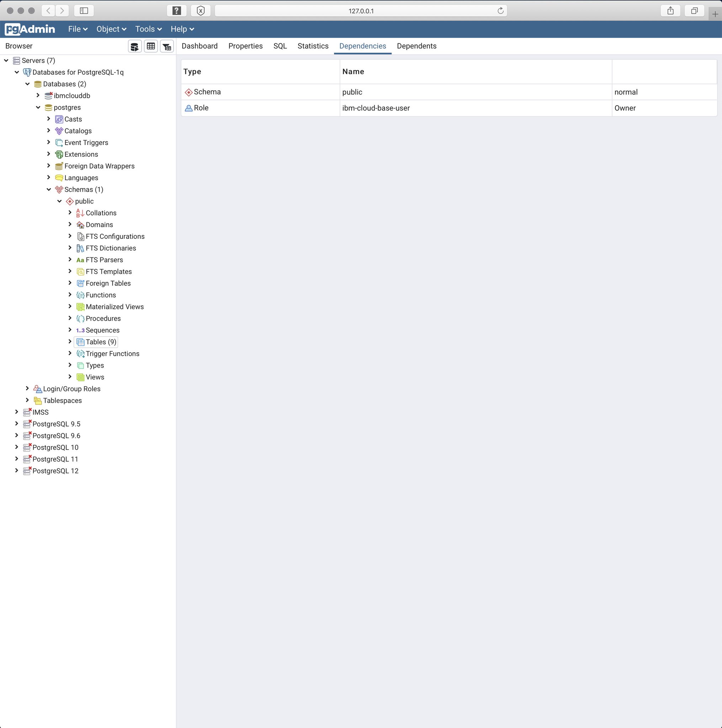Screen dimensions: 722x728
Task: Click the View Data grid icon
Action: pyautogui.click(x=151, y=46)
